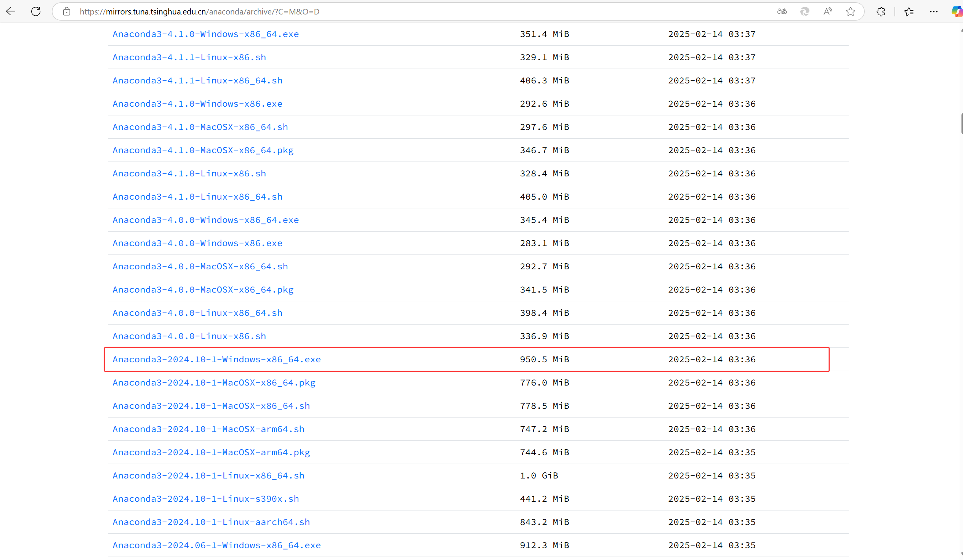Open the favorites list icon

tap(909, 11)
